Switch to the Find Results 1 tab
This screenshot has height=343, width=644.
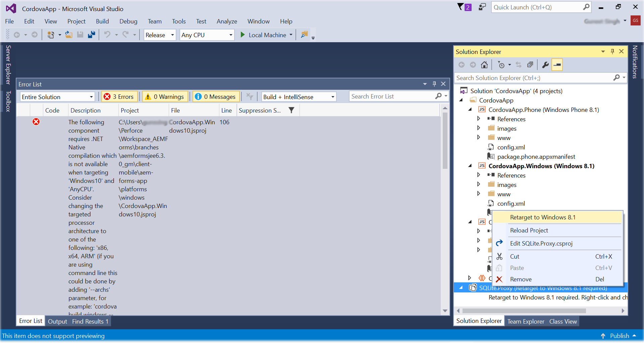pos(90,322)
